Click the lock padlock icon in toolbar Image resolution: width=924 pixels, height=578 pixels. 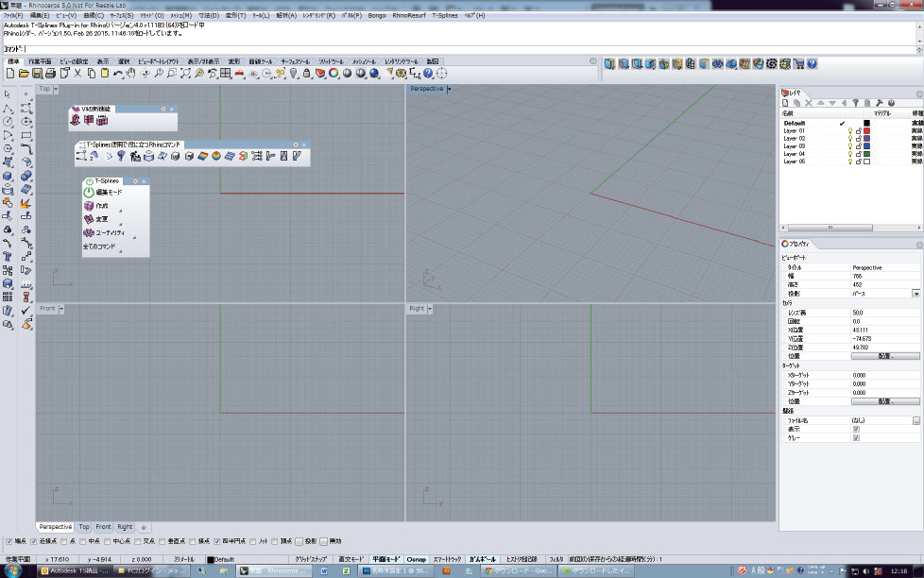307,74
